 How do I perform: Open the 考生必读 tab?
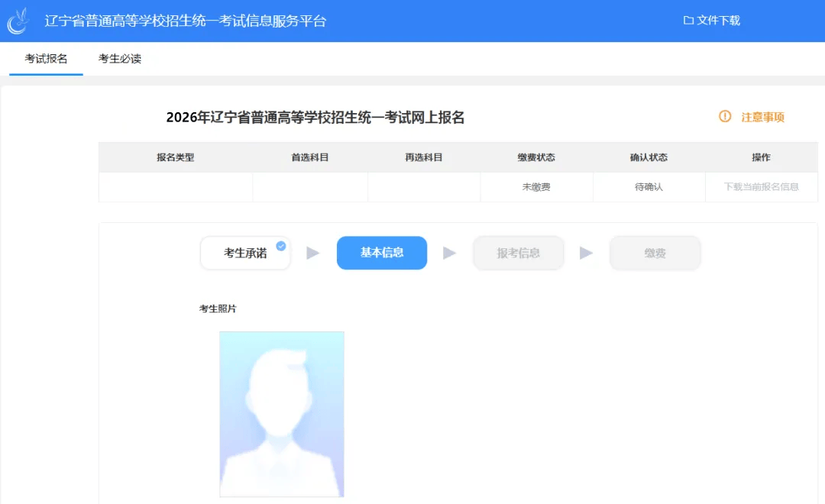click(120, 59)
